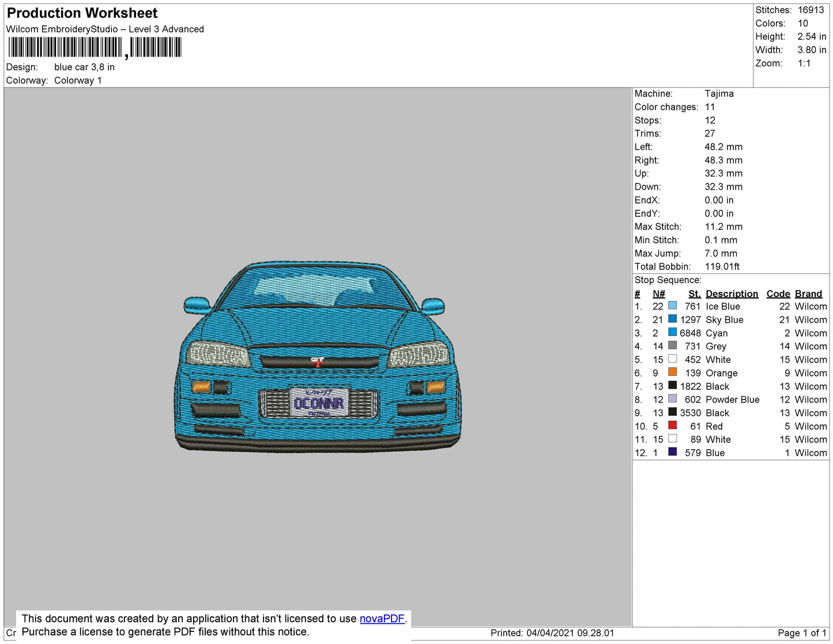This screenshot has height=644, width=833.
Task: Click the Color changes value 11
Action: (x=710, y=107)
